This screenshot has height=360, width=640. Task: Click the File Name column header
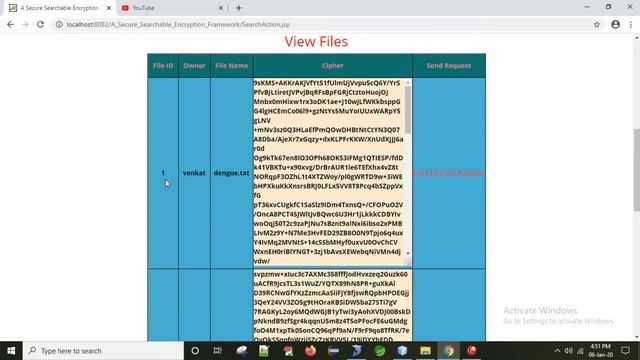pos(231,66)
